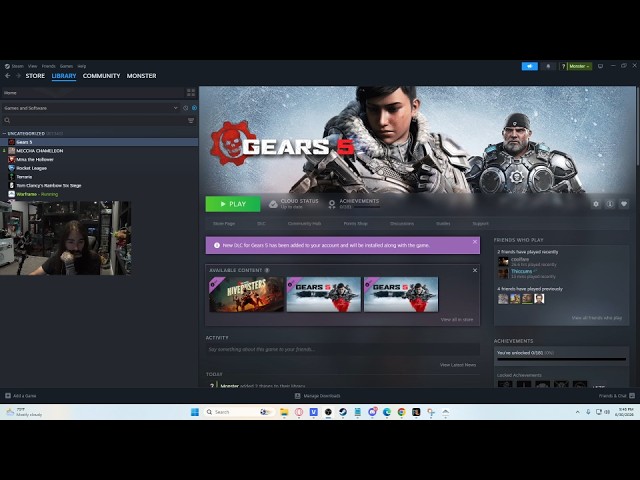Expand the Games and Software dropdown
The image size is (640, 480).
coord(91,108)
